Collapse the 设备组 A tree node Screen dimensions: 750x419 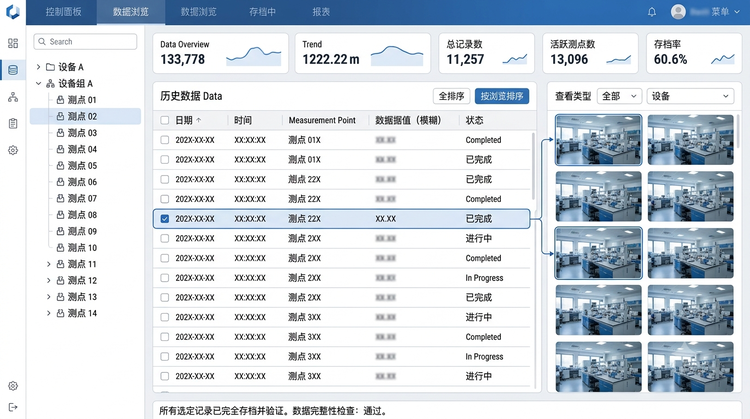click(38, 84)
